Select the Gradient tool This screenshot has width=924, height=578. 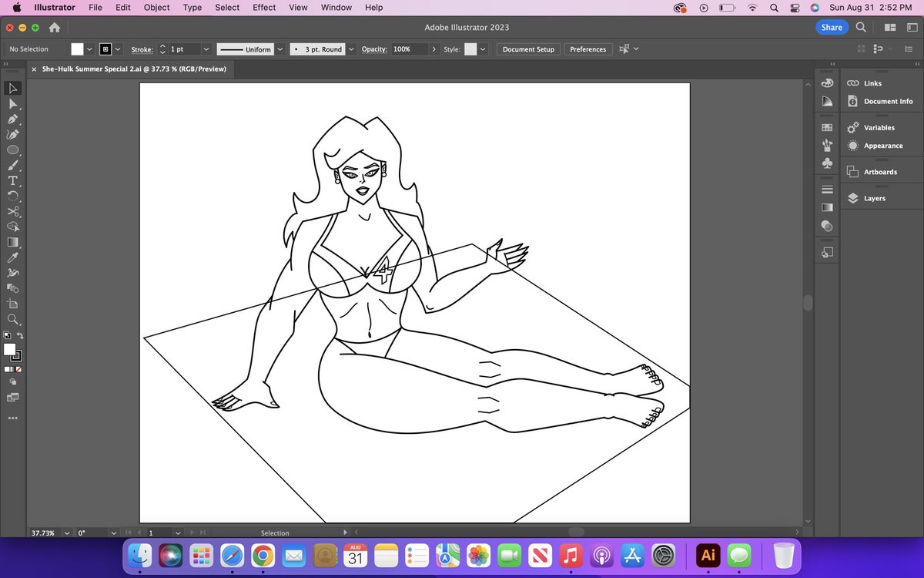(12, 242)
